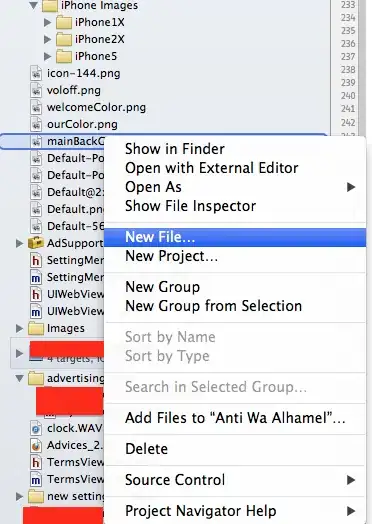Click the TermsView header file icon
This screenshot has height=524, width=372.
point(36,462)
